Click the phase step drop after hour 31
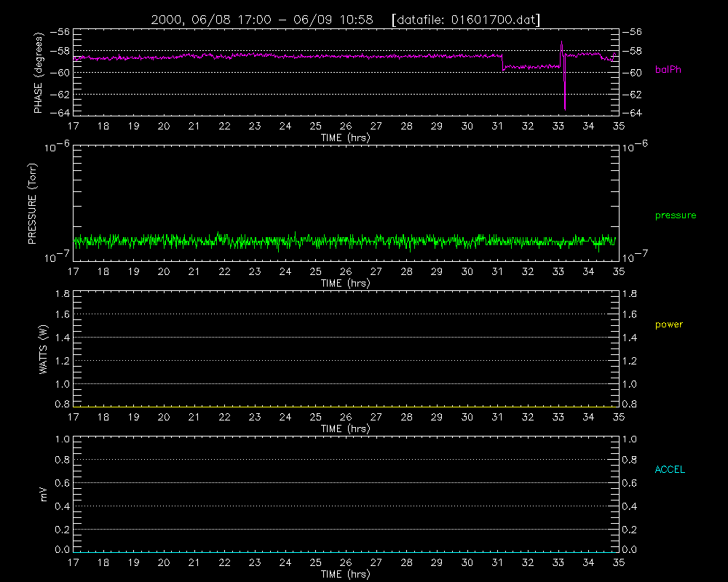728x582 pixels. (x=502, y=63)
